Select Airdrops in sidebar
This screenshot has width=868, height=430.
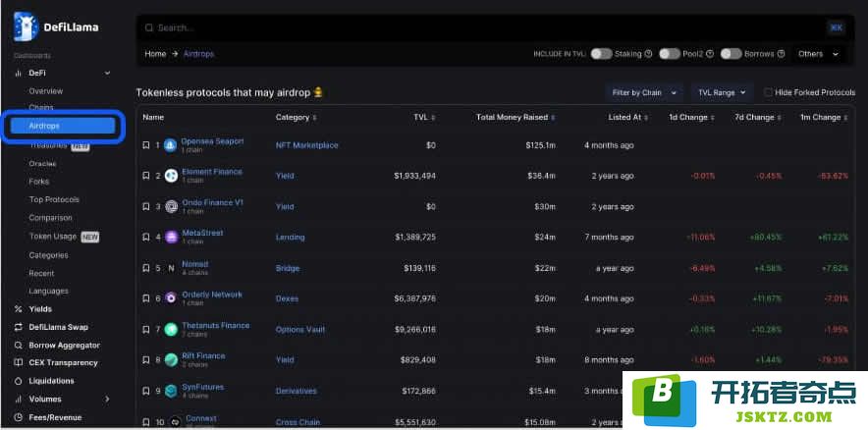(62, 127)
